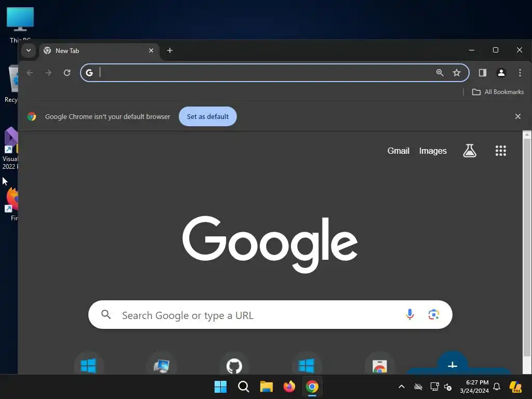Launch Firefox from the taskbar
This screenshot has height=399, width=532.
click(x=289, y=387)
